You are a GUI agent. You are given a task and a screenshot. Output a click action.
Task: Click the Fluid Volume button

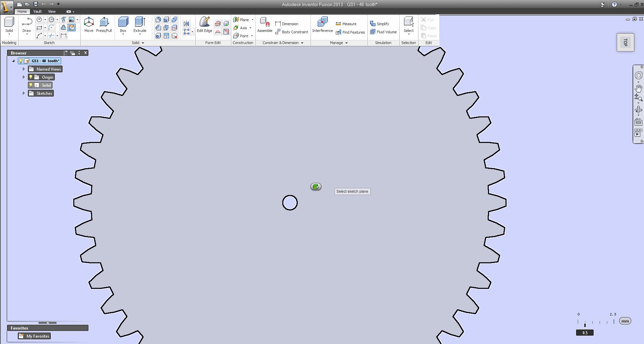click(383, 32)
